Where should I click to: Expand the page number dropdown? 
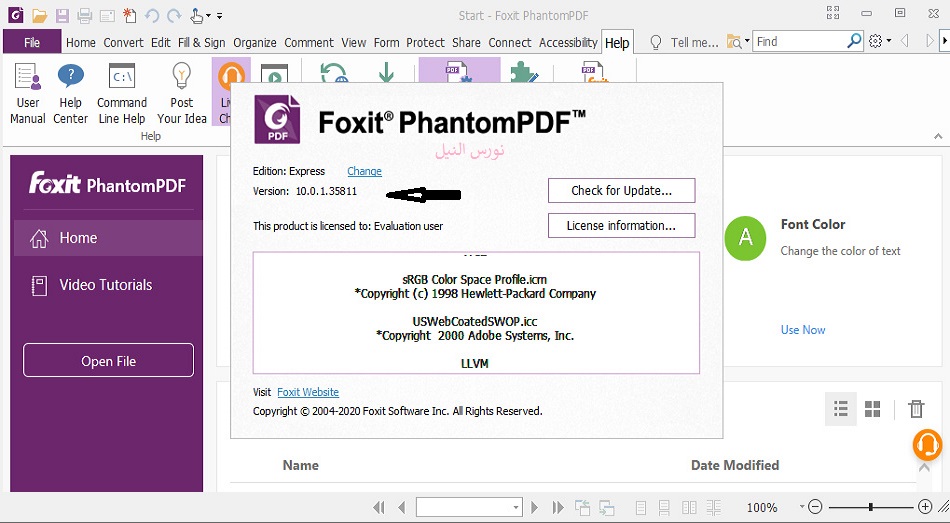(516, 508)
